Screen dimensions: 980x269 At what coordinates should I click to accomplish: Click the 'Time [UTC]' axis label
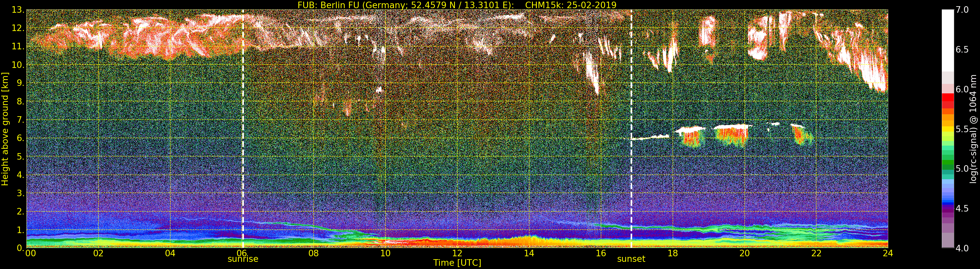click(x=457, y=263)
